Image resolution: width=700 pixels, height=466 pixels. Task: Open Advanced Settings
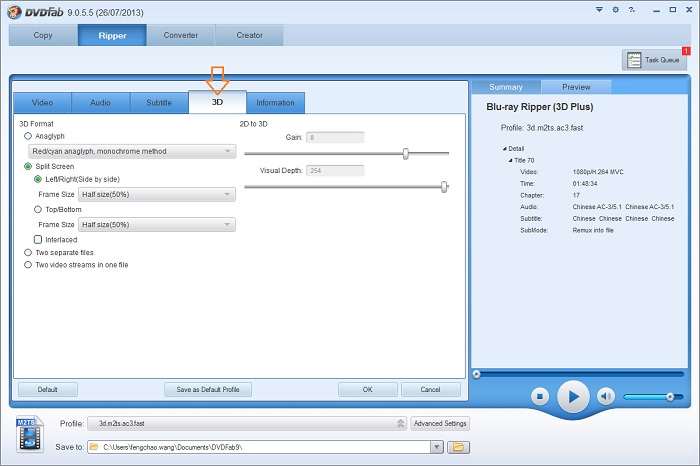coord(440,423)
